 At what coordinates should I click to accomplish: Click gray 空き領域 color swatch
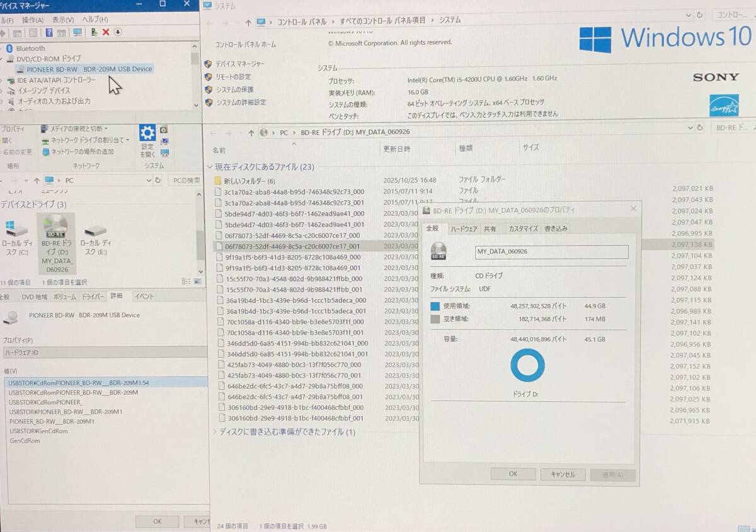(x=435, y=319)
